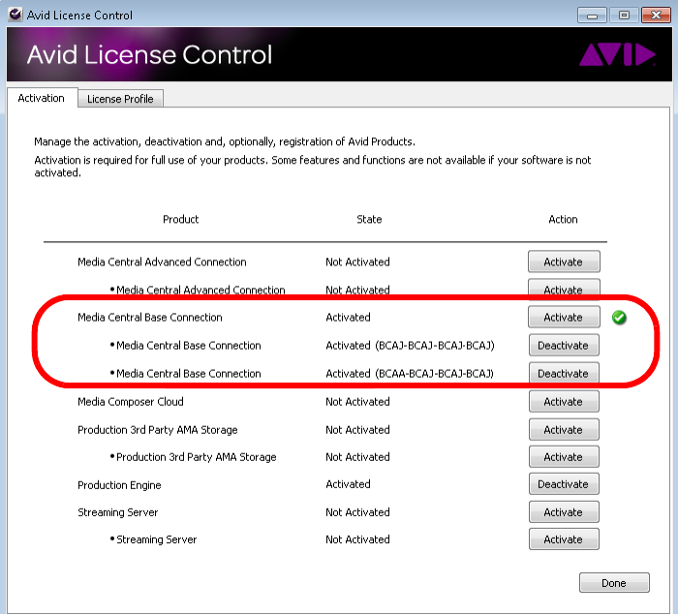Activate top-level Streaming Server
Image resolution: width=678 pixels, height=616 pixels.
click(564, 511)
